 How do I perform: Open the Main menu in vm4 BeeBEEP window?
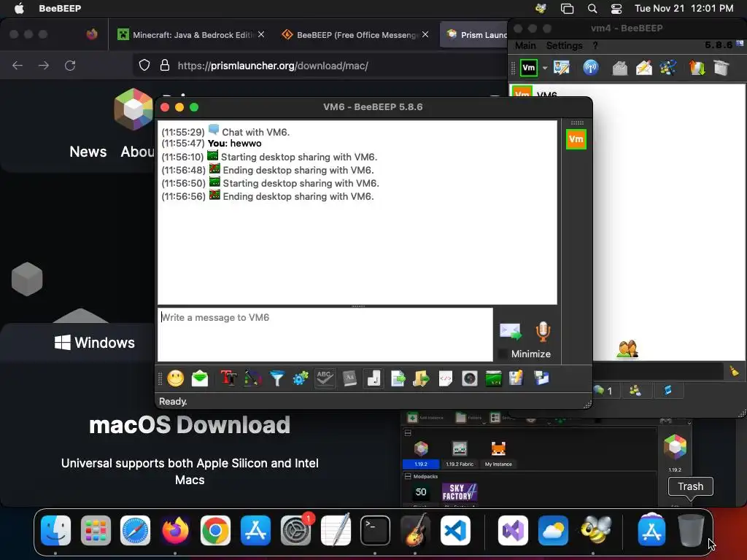tap(525, 46)
